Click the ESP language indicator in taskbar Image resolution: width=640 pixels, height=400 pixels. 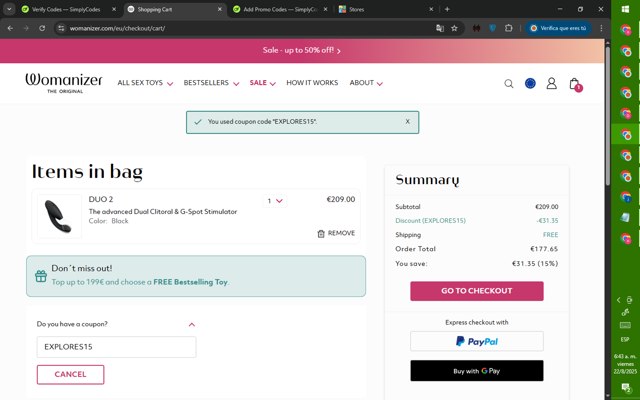point(625,340)
